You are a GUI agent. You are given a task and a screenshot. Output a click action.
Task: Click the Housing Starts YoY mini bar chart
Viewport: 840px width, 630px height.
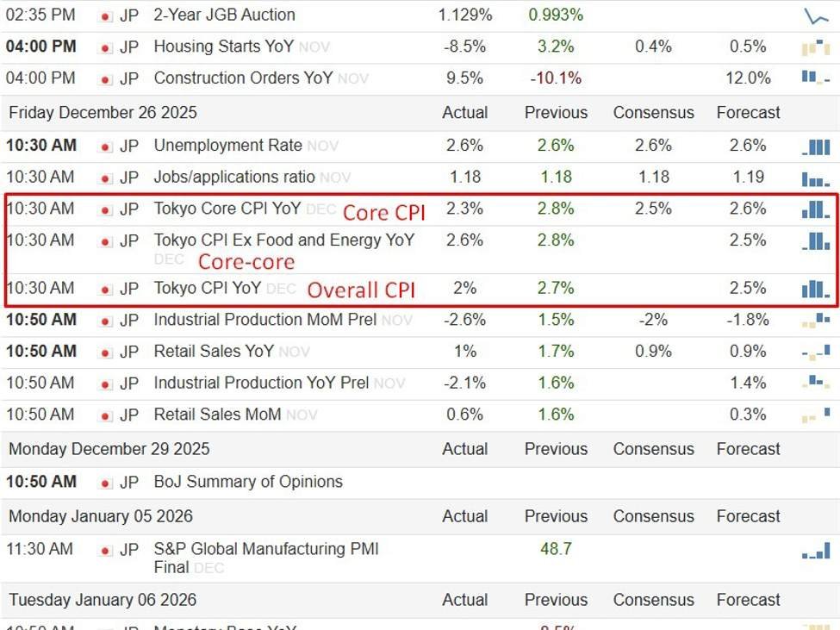coord(815,47)
